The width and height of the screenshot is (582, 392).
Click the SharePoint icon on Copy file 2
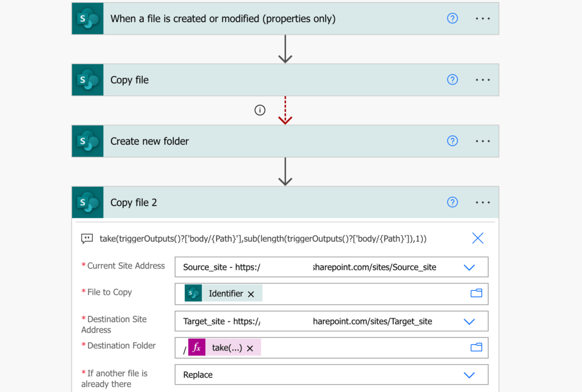click(x=87, y=202)
